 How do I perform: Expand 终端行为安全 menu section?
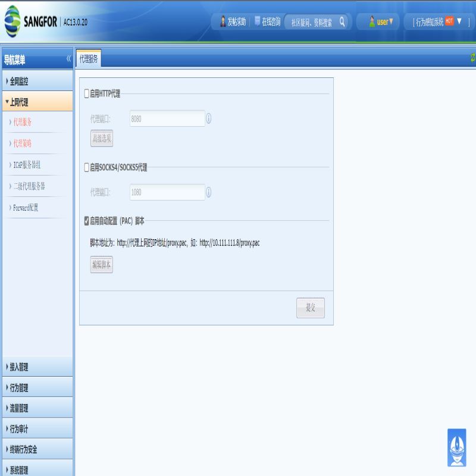click(37, 450)
